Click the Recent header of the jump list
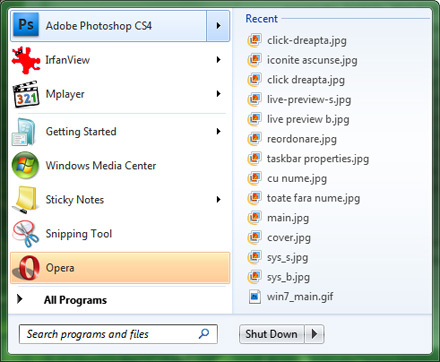Image resolution: width=440 pixels, height=362 pixels. (262, 19)
